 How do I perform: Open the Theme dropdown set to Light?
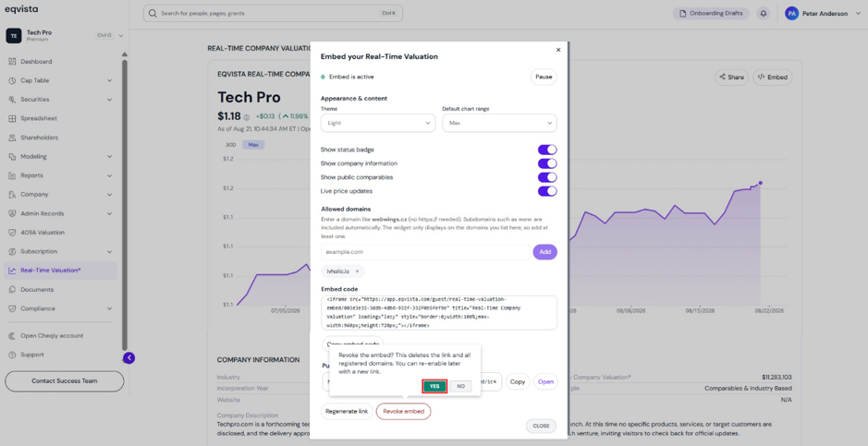tap(377, 123)
